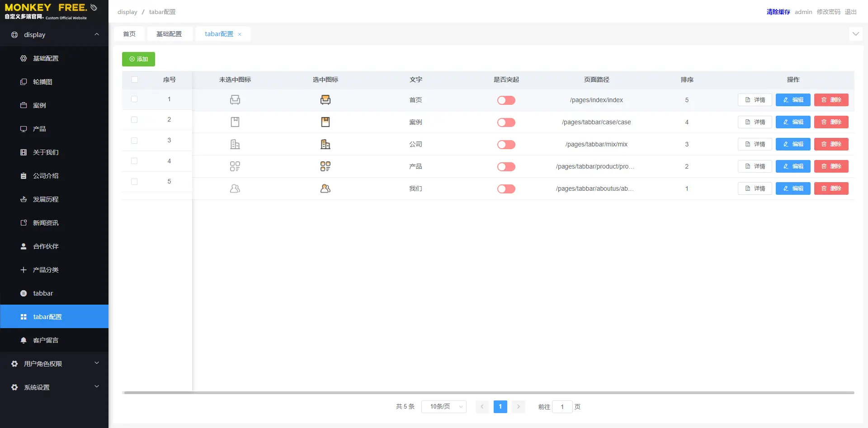
Task: Click 编辑 for the 公司 row
Action: [793, 144]
